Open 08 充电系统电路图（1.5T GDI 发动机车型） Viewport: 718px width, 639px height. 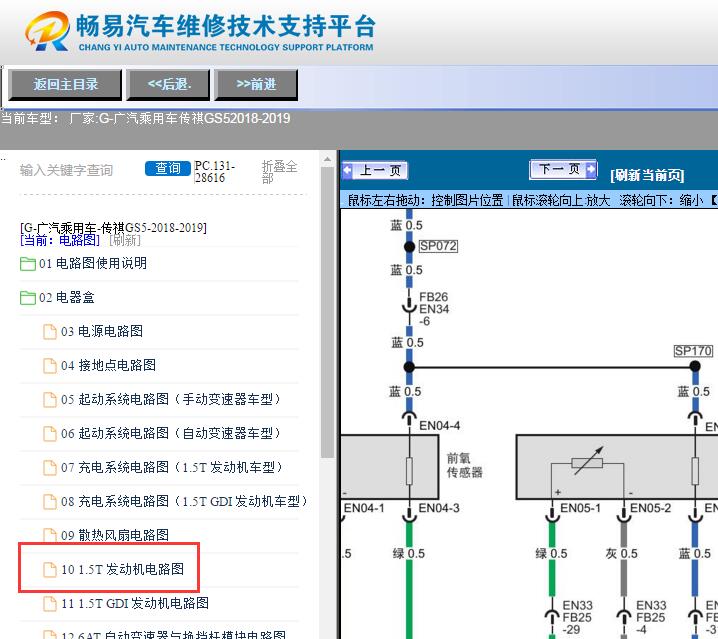point(185,501)
